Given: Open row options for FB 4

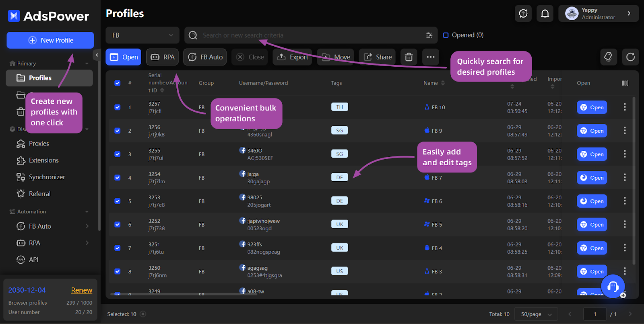Looking at the screenshot, I should pyautogui.click(x=625, y=248).
